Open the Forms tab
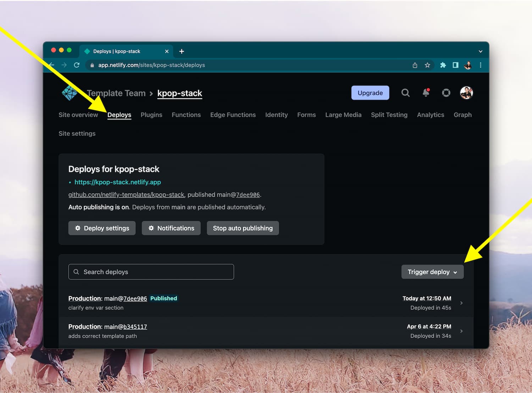The height and width of the screenshot is (393, 532). click(x=306, y=115)
